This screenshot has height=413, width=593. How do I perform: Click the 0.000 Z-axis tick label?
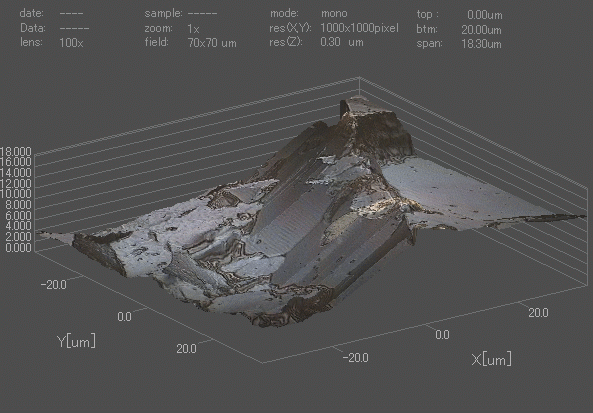tap(18, 248)
